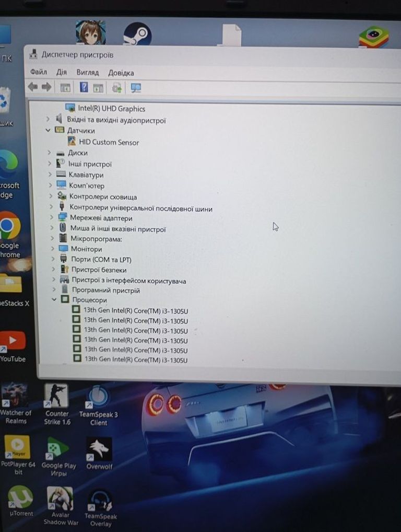Click the Диски drive icon
The height and width of the screenshot is (532, 401).
click(61, 153)
